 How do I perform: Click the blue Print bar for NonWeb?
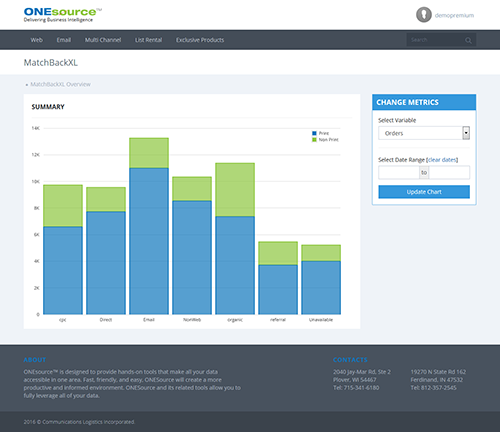coord(192,257)
